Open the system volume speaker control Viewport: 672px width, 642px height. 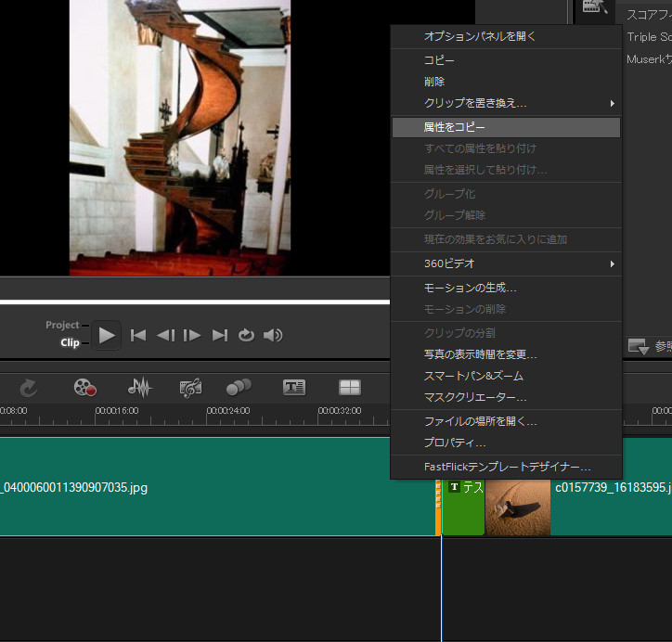(273, 335)
